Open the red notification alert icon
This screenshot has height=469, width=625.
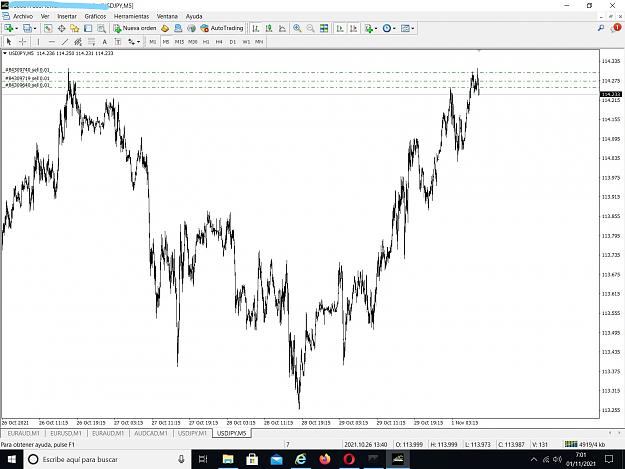click(616, 27)
